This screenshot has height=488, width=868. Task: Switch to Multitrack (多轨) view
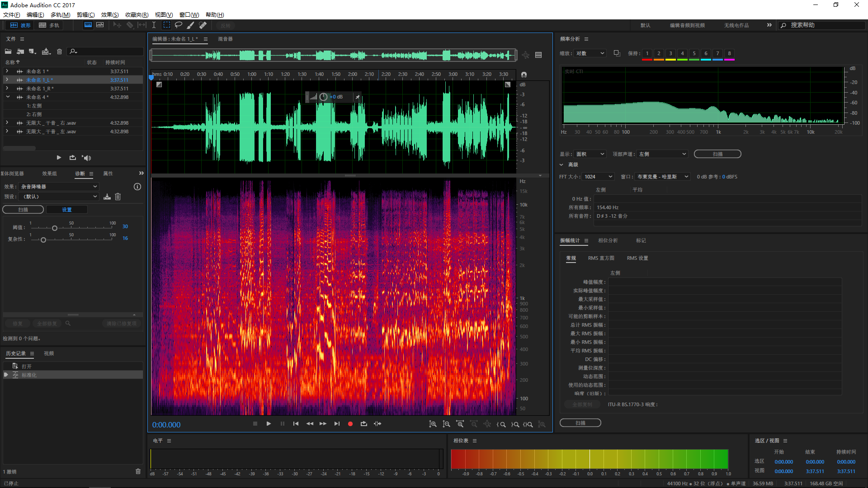tap(49, 25)
